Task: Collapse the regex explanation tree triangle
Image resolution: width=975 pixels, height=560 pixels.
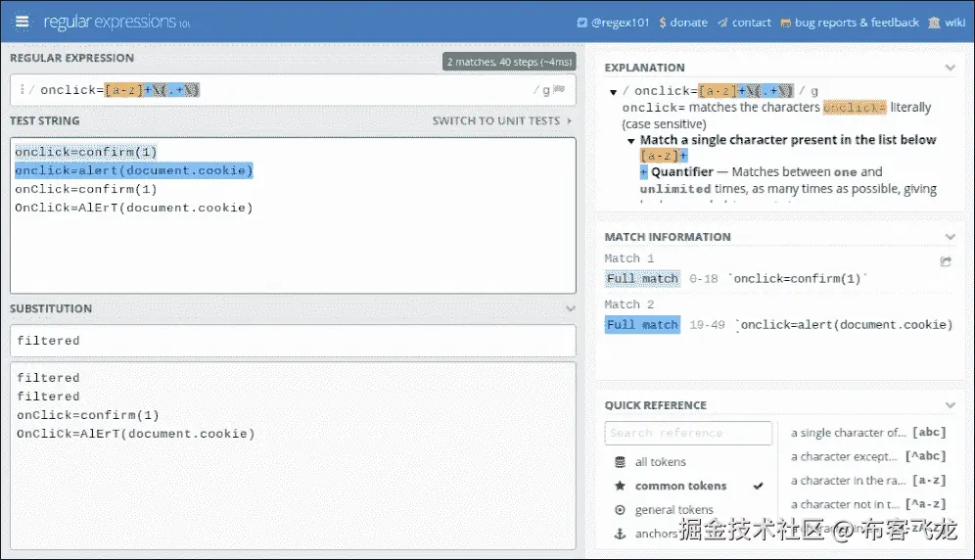Action: click(x=613, y=92)
